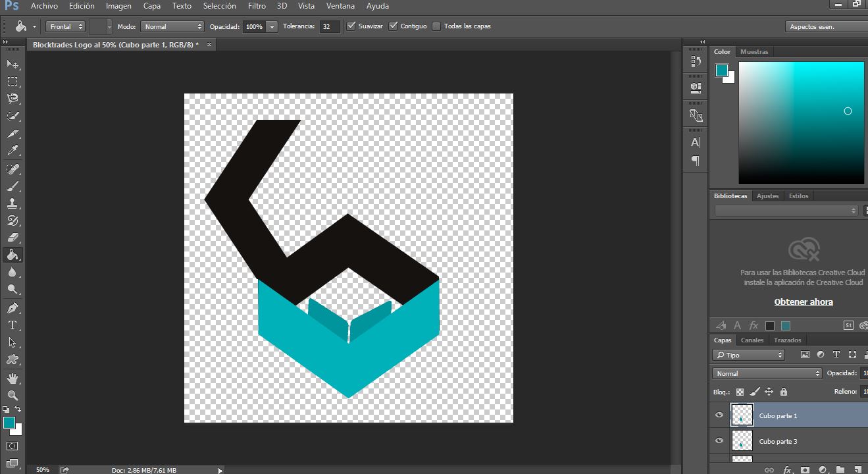Open the Imagen menu
868x474 pixels.
118,6
